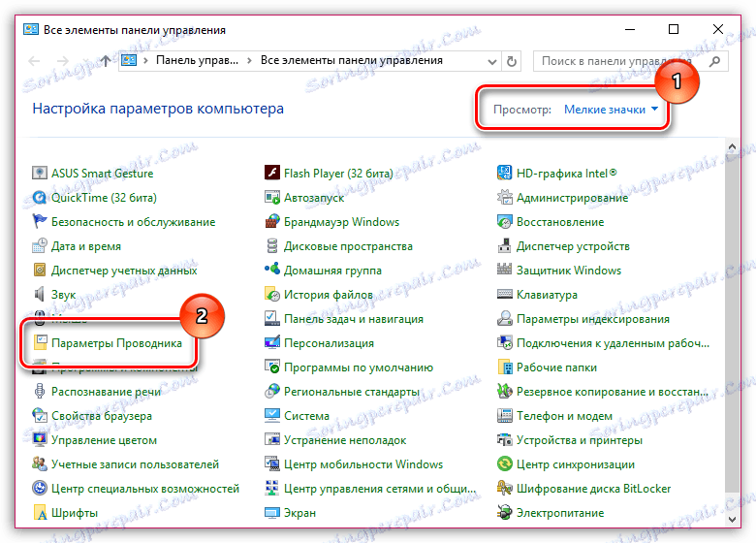Open Распознавание речи microphone icon
756x543 pixels.
click(39, 391)
